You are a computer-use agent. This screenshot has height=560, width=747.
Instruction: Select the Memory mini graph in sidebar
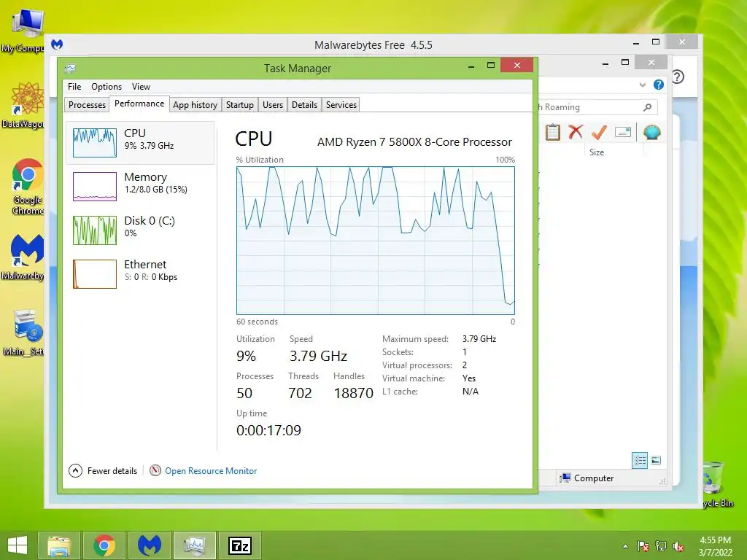(95, 186)
